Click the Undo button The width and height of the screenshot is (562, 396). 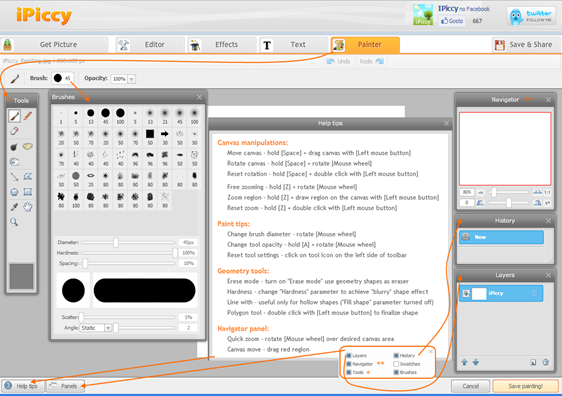339,61
